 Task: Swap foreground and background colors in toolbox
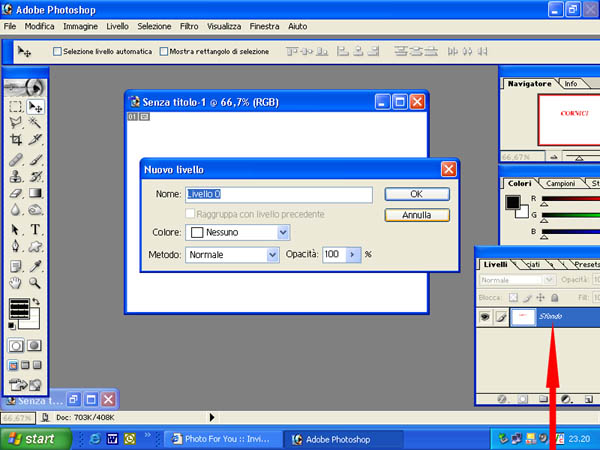pyautogui.click(x=36, y=302)
